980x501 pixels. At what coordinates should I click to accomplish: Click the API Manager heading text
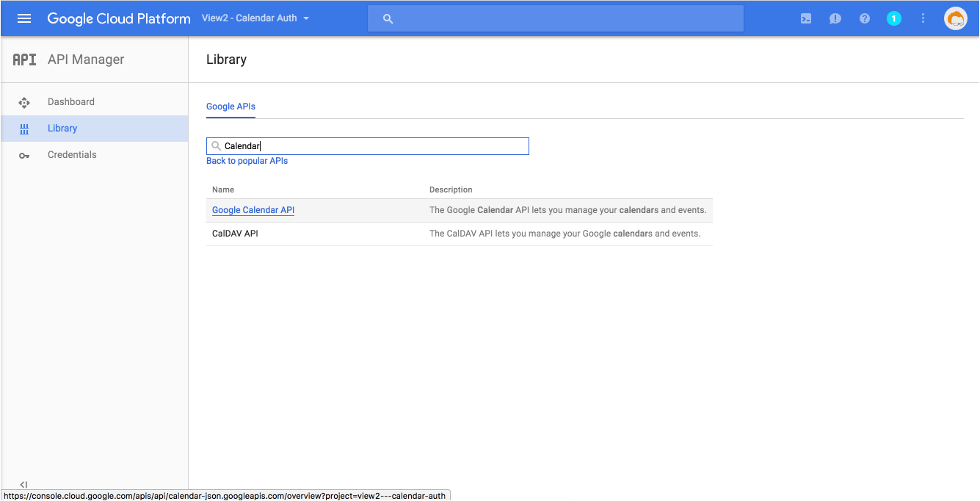tap(86, 60)
